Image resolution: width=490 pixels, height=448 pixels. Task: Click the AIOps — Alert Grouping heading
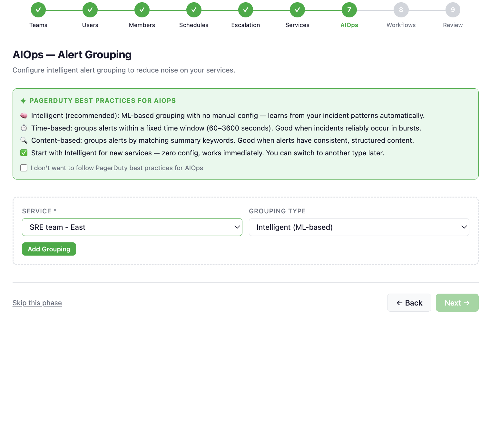pyautogui.click(x=72, y=55)
